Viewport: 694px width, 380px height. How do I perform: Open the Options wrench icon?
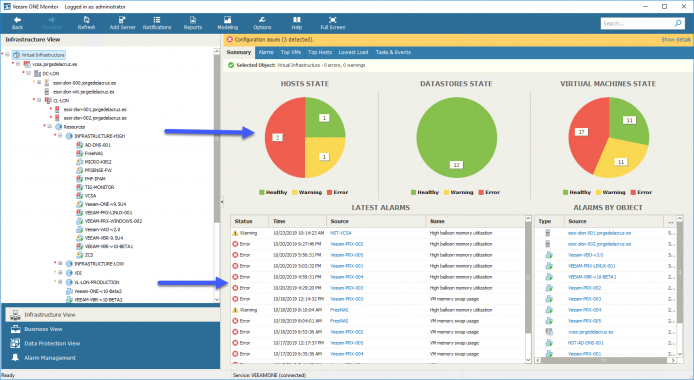click(262, 20)
